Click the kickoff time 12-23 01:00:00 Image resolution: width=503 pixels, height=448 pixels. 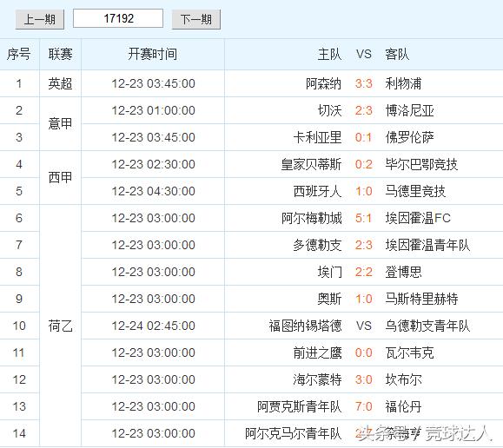[154, 110]
